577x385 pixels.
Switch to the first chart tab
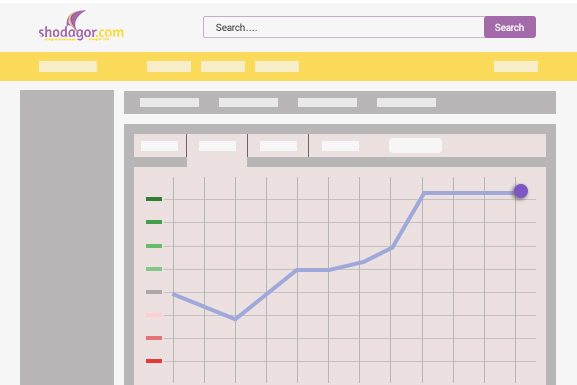pos(160,146)
